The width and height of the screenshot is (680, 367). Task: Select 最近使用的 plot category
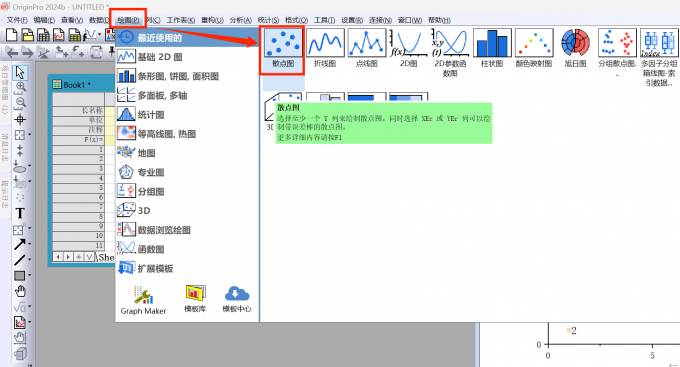(187, 38)
